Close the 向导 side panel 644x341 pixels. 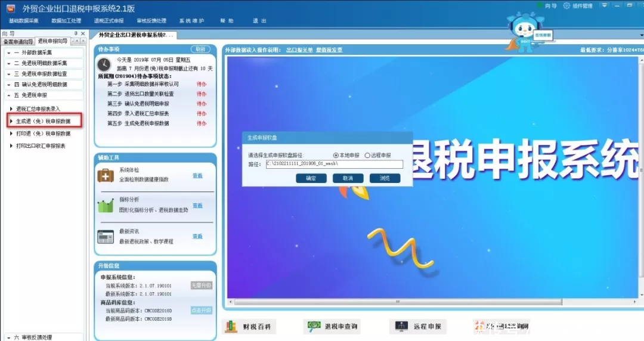point(83,33)
